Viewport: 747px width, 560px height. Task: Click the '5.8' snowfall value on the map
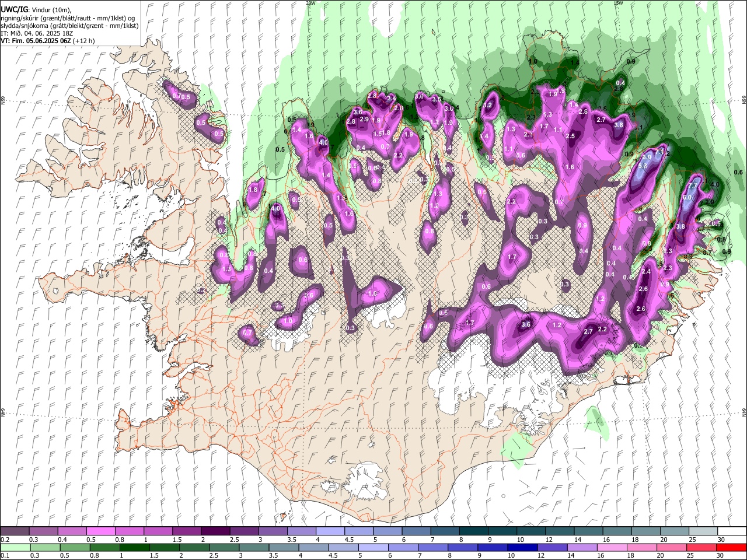tap(644, 166)
